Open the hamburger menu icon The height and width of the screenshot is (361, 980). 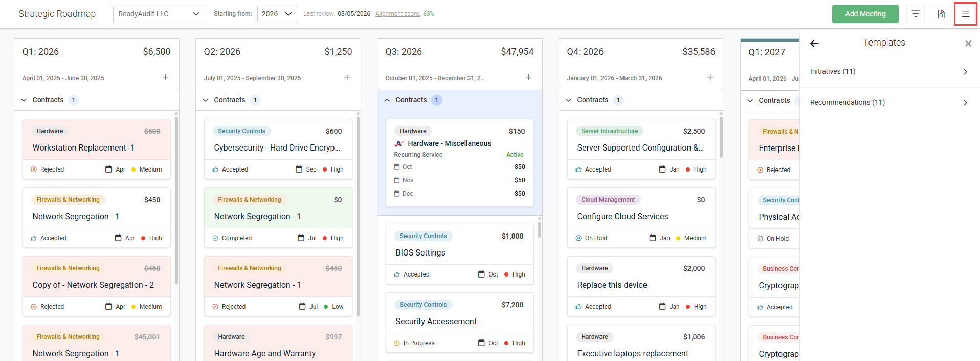point(965,14)
